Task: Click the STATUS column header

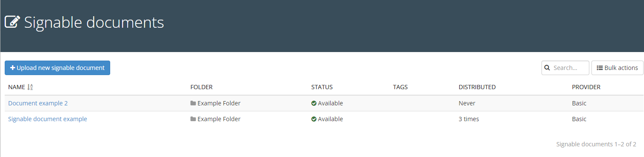Action: (x=322, y=87)
